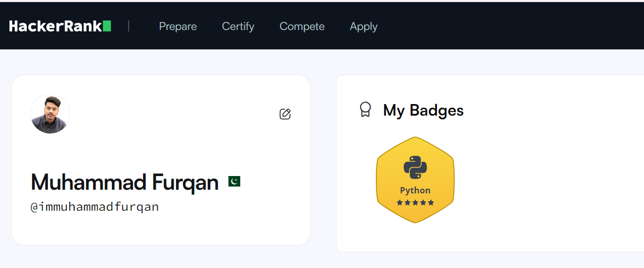Click the @immuhammadfurqan username

click(95, 207)
